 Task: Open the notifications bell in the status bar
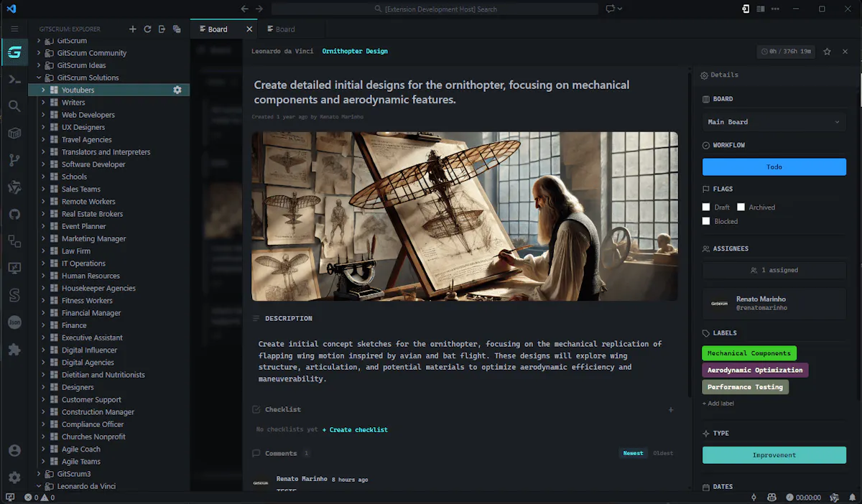click(853, 497)
